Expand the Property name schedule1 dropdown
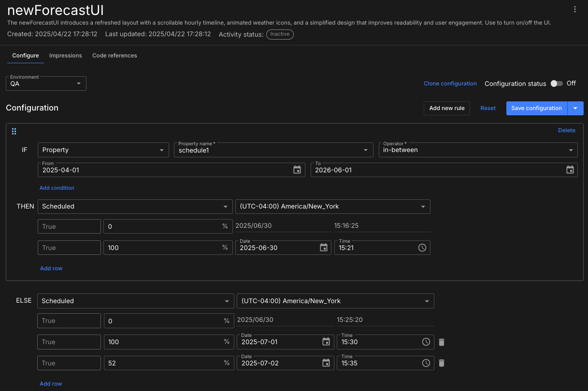Screen dimensions: 588x391 (x=366, y=150)
